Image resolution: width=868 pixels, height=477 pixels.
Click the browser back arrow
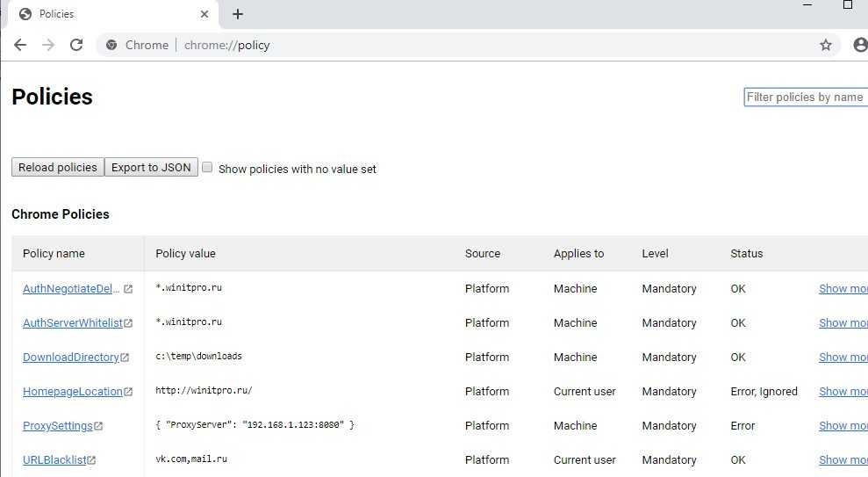(x=20, y=45)
